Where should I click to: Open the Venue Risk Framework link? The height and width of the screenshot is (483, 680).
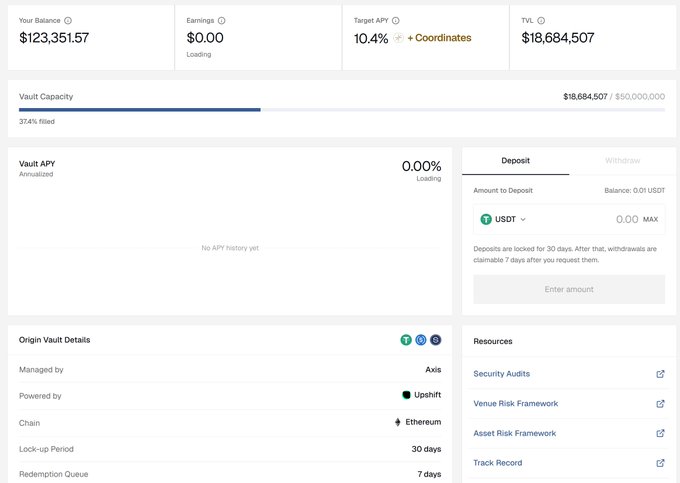pyautogui.click(x=516, y=404)
